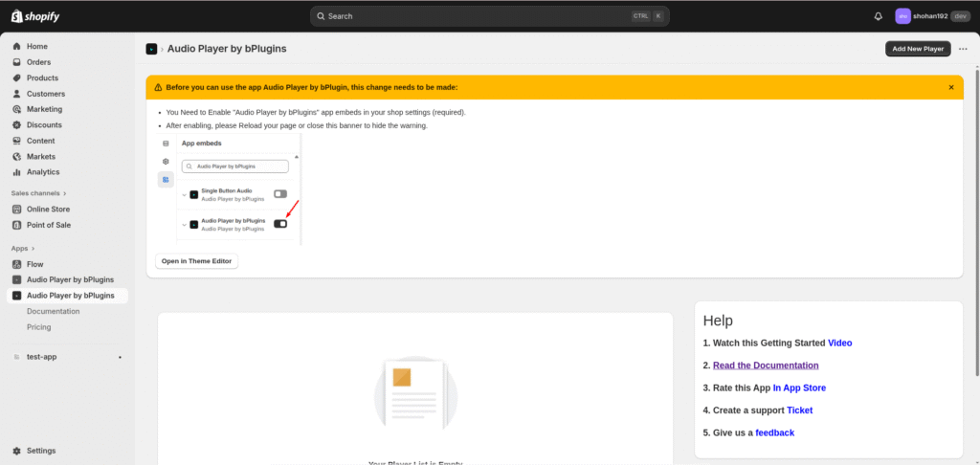Viewport: 980px width, 465px height.
Task: Open Documentation submenu item
Action: [x=54, y=311]
